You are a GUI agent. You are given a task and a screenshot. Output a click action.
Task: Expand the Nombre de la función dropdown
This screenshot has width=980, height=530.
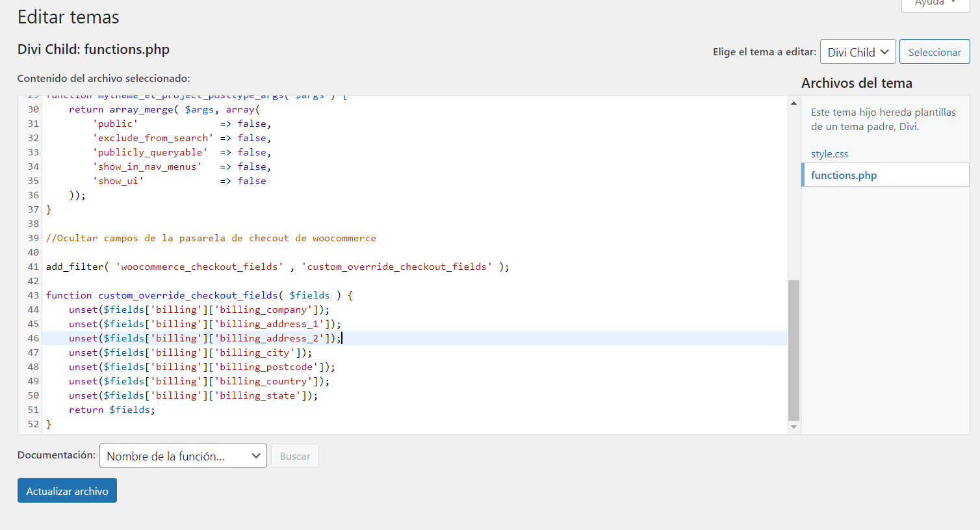183,456
